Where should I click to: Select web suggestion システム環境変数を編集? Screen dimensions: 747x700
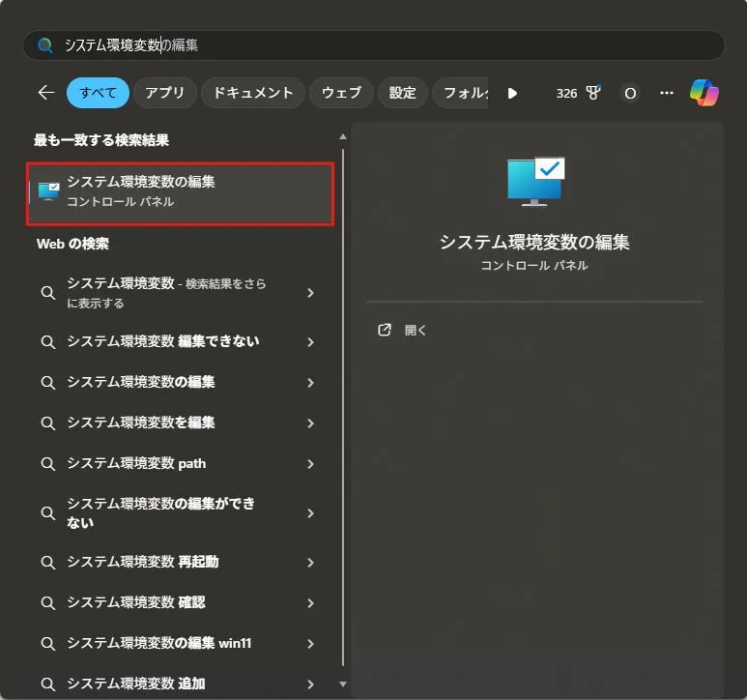[x=141, y=423]
